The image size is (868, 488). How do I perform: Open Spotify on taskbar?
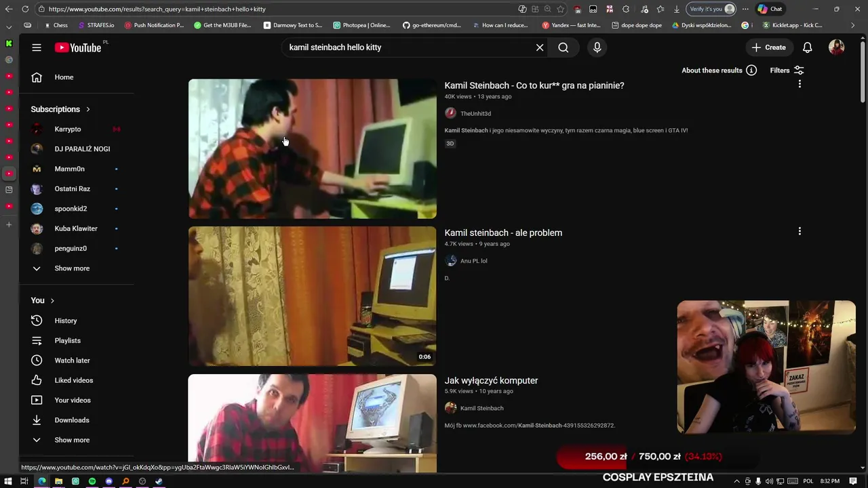pos(92,481)
